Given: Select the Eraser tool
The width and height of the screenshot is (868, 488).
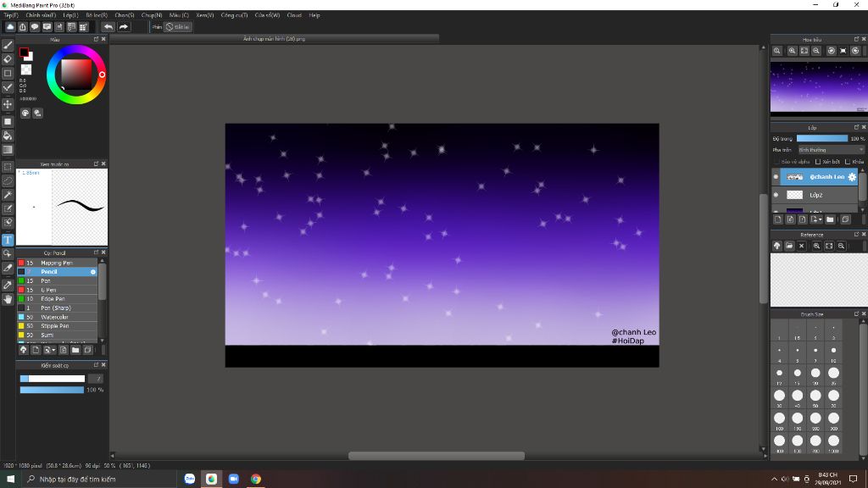Looking at the screenshot, I should point(8,58).
